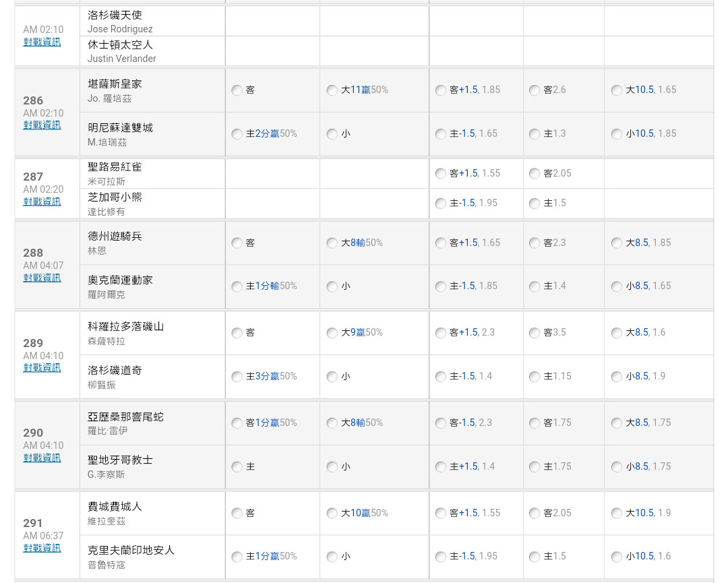Viewport: 728px width, 583px height.
Task: Open 對戰資訊 link for game 288
Action: [42, 278]
